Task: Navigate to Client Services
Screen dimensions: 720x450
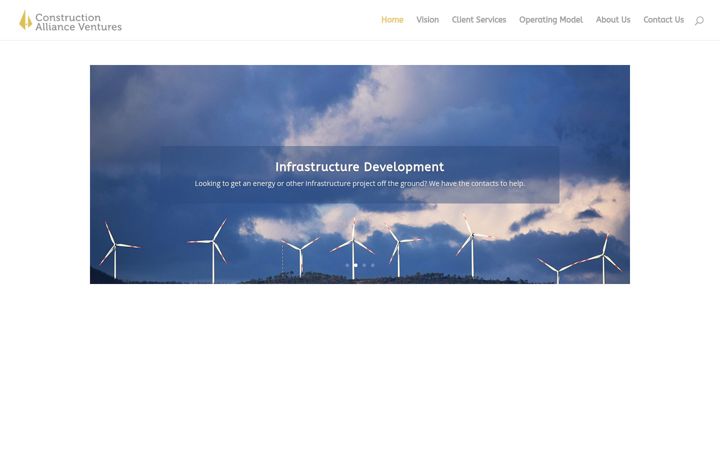Action: 479,20
